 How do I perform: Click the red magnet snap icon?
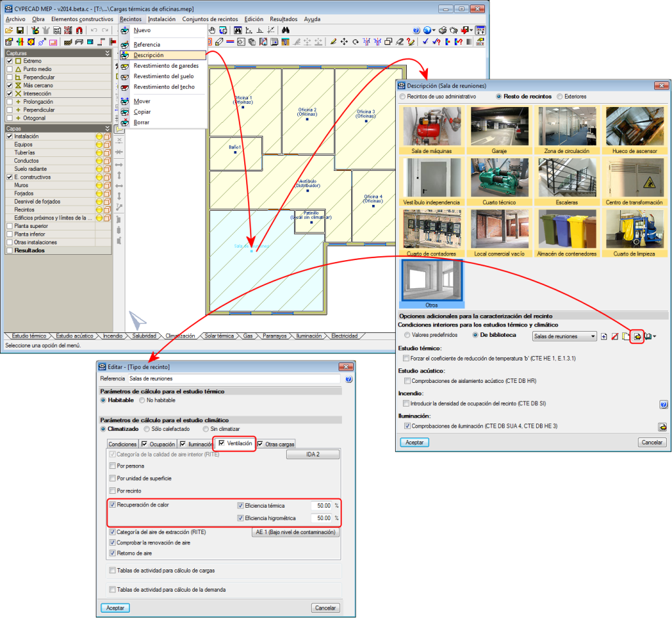click(79, 30)
